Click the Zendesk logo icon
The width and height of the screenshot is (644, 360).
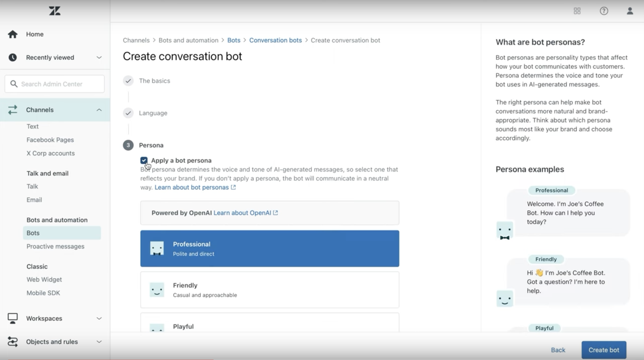(x=55, y=11)
